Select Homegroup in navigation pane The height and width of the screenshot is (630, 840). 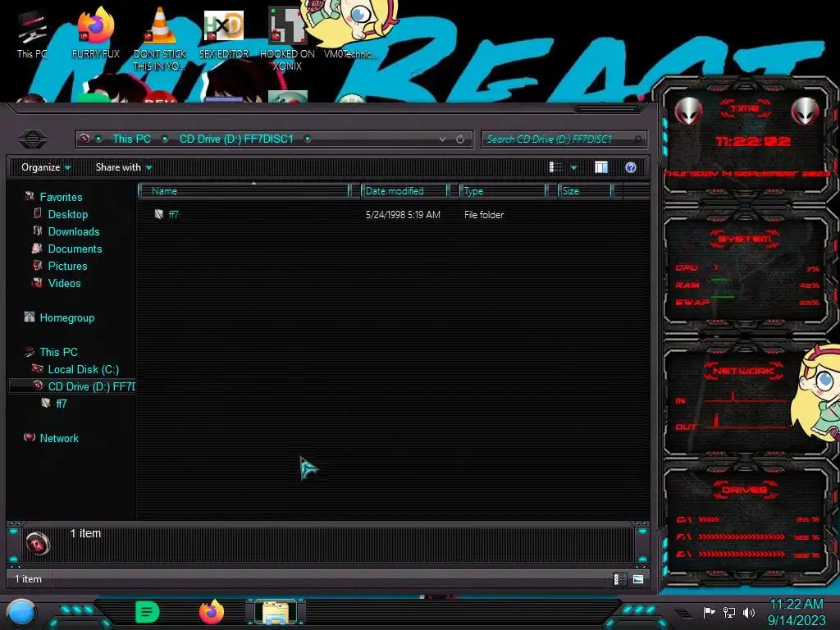[67, 317]
